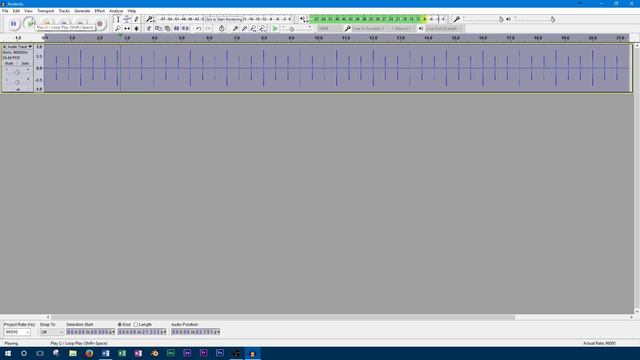
Task: Open the View menu
Action: click(x=28, y=11)
